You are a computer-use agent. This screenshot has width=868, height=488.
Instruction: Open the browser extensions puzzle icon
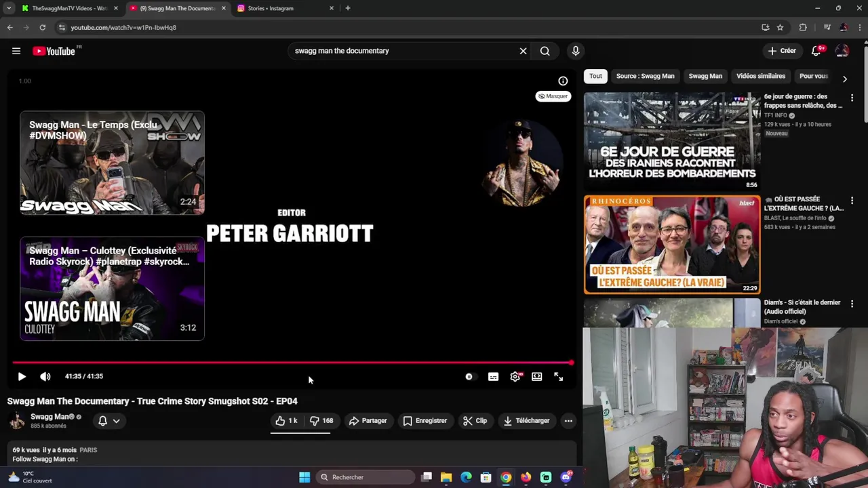pyautogui.click(x=803, y=27)
